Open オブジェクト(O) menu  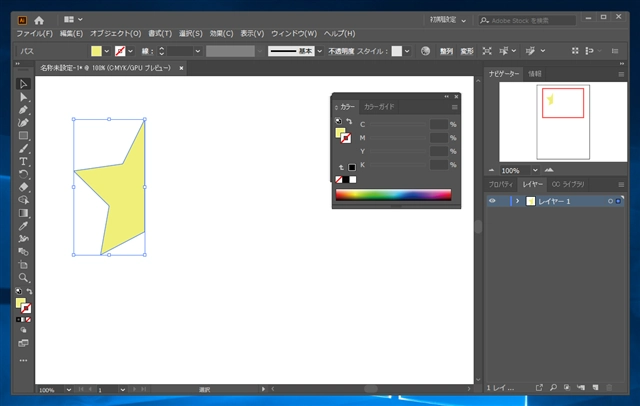click(116, 34)
